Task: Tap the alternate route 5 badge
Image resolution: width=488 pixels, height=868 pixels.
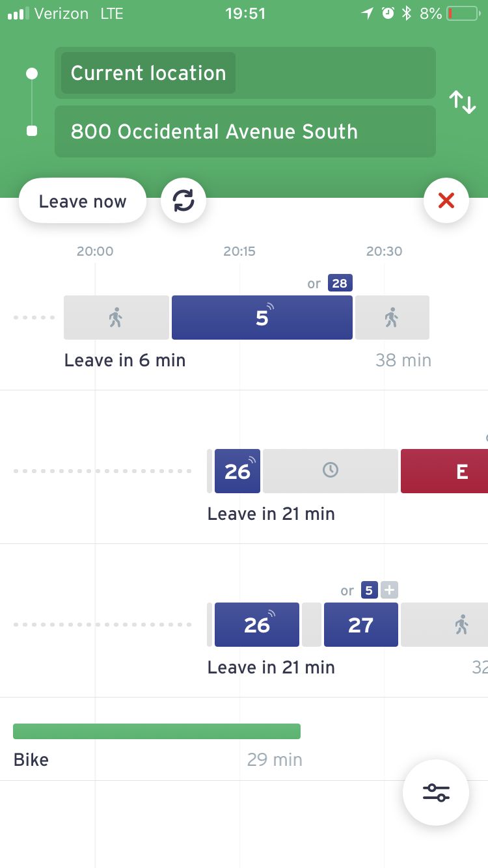Action: (x=369, y=590)
